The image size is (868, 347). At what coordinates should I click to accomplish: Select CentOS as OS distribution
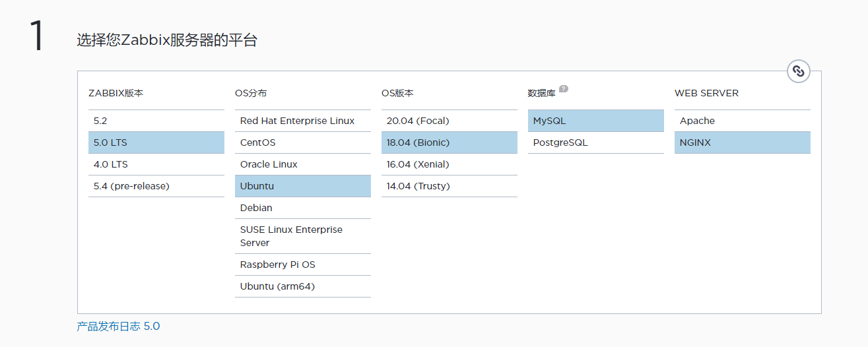tap(302, 142)
